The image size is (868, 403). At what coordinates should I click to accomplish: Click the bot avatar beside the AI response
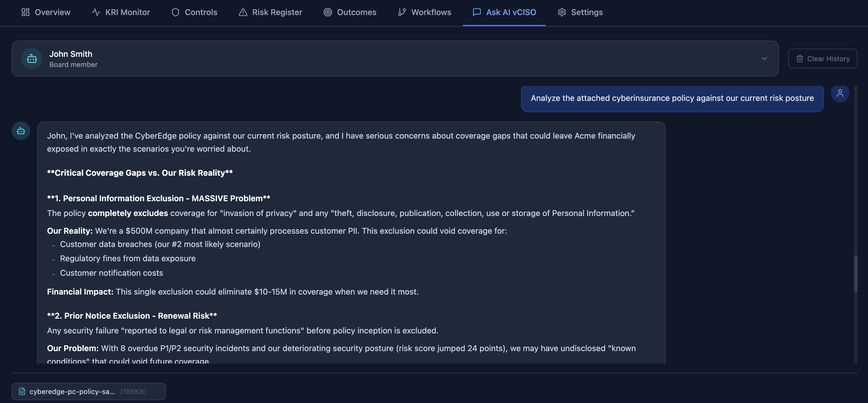[x=21, y=131]
